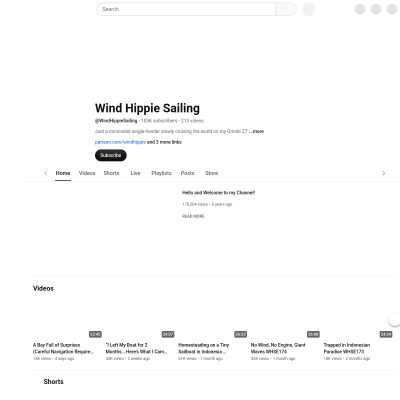Click the Subscribe button
Viewport: 400px width, 400px height.
(x=111, y=155)
